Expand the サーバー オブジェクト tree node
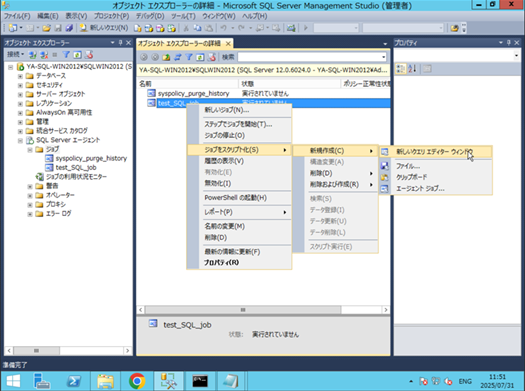Screen dimensions: 525x391 20,94
